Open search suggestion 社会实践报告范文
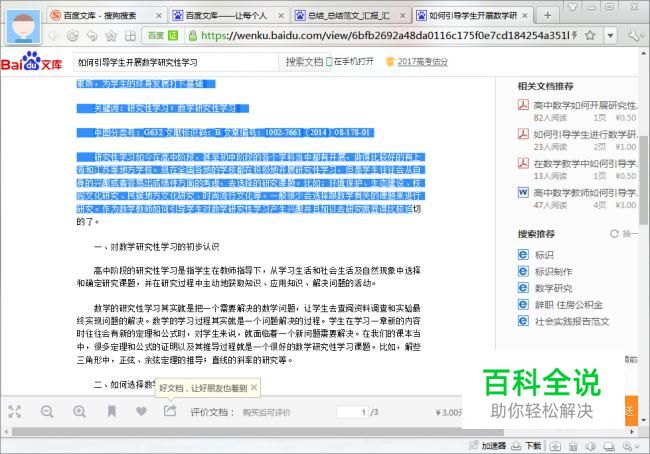This screenshot has width=650, height=454. [x=572, y=321]
